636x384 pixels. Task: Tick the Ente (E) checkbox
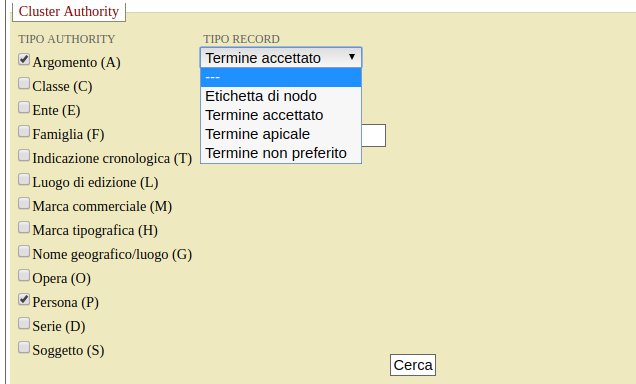point(24,107)
